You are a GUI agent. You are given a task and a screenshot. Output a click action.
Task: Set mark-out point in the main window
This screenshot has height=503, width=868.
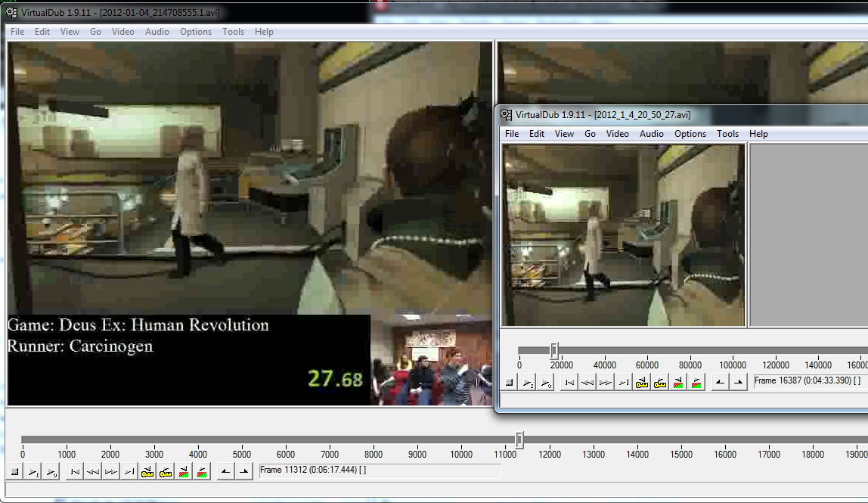tap(243, 472)
